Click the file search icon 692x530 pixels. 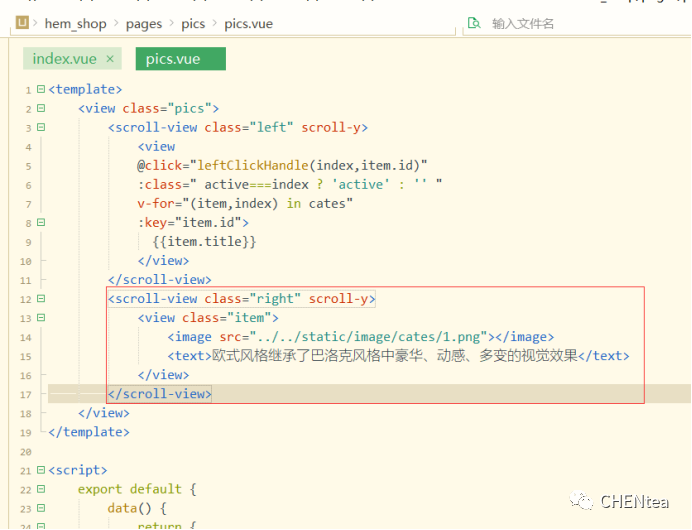474,23
